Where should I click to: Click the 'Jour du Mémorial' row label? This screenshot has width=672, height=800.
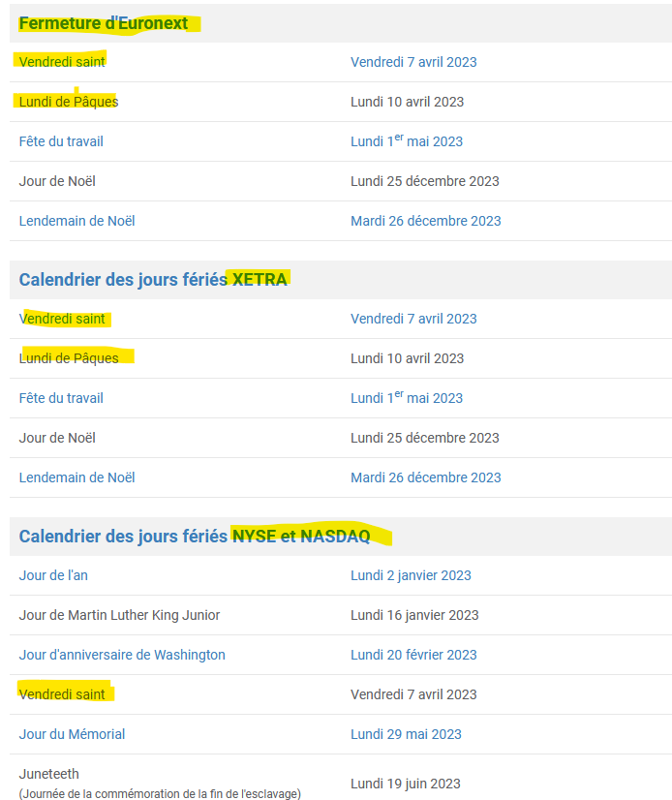coord(72,735)
